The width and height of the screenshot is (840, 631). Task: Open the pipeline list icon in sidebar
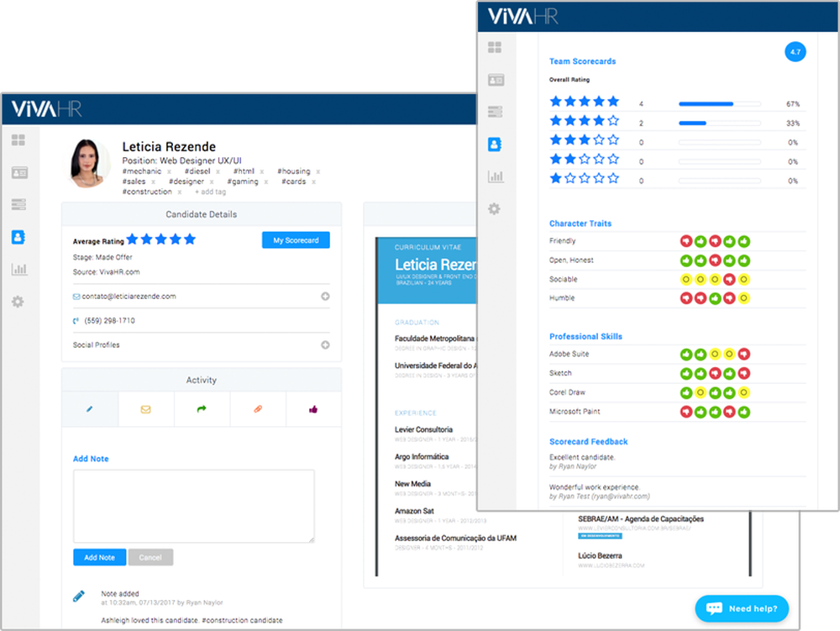(18, 204)
